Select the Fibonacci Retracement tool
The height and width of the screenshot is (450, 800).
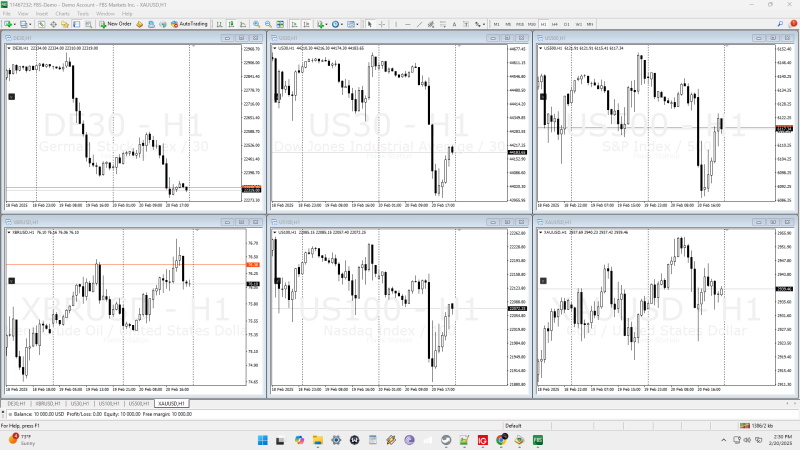(x=443, y=24)
